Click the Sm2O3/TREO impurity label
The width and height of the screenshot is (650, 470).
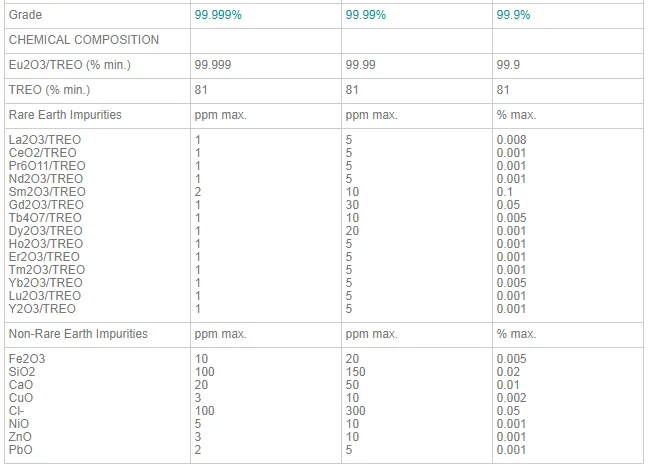click(x=46, y=191)
